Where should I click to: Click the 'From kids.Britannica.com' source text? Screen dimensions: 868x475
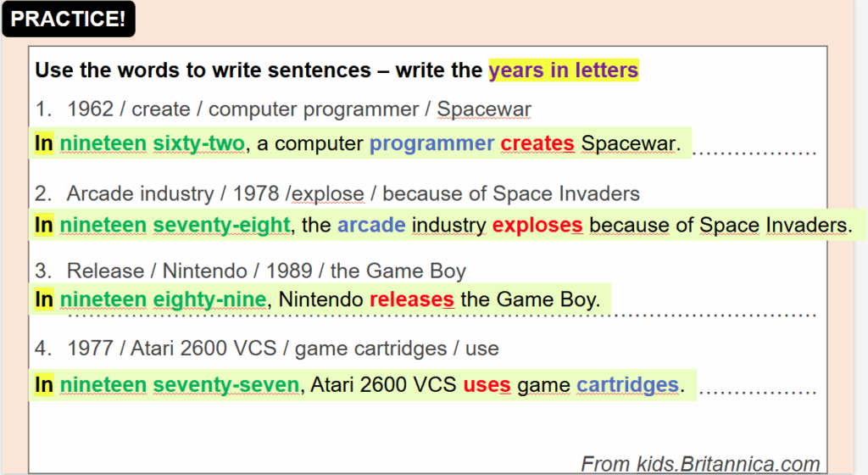(x=700, y=464)
